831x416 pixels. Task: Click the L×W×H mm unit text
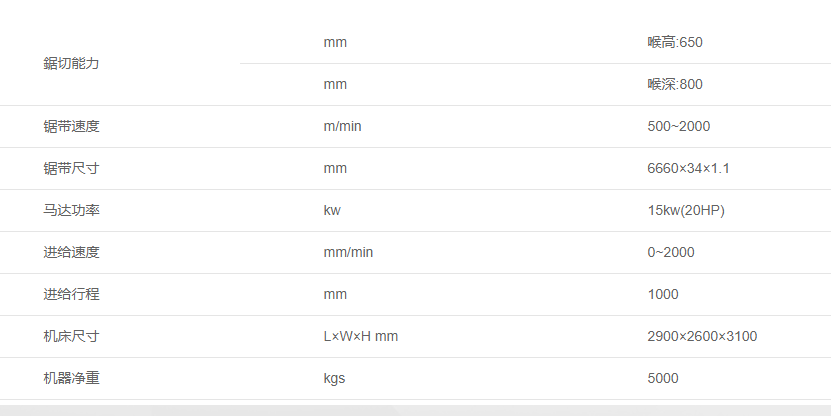[360, 336]
